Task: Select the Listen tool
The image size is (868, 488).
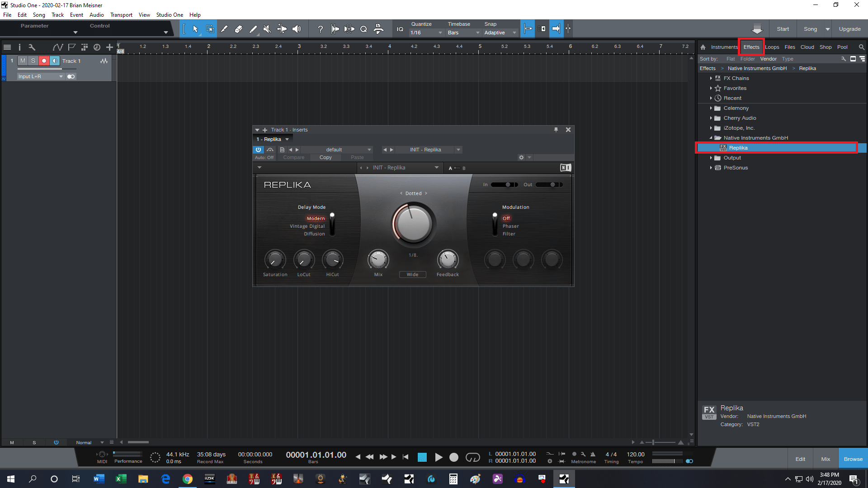Action: coord(296,28)
